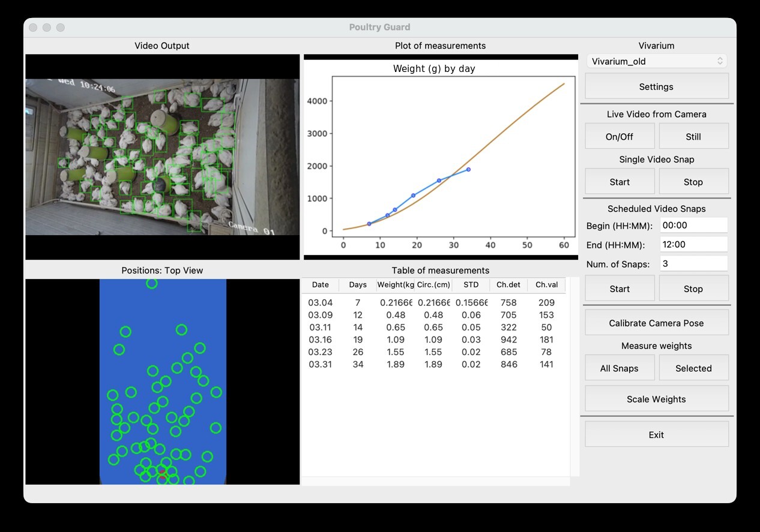Click the Circ.(cm) column header
Screen dimensions: 760x532
[433, 285]
